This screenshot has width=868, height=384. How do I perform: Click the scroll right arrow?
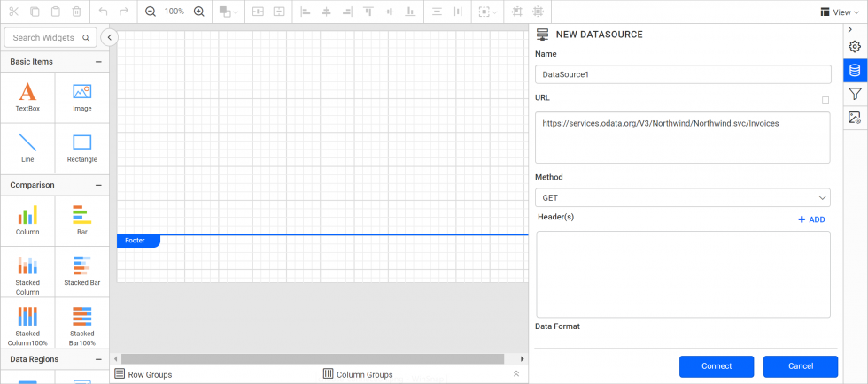522,358
